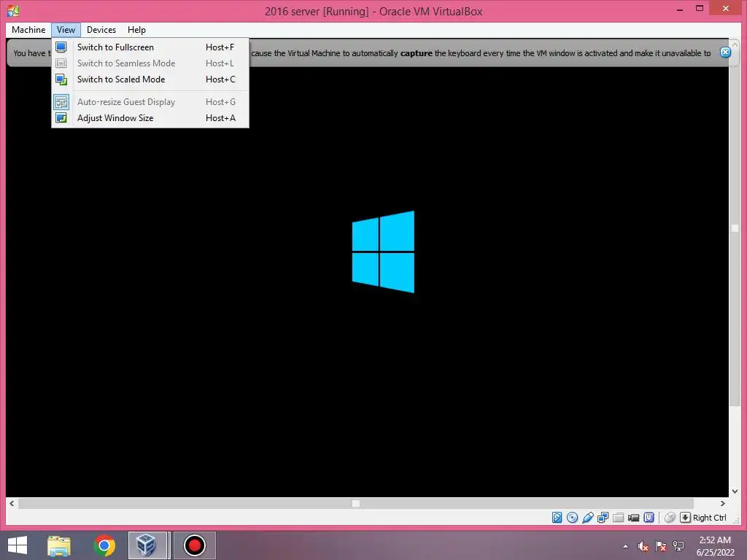Select the greyed-out Switch to Seamless Mode entry
Viewport: 747px width, 560px height.
point(150,63)
